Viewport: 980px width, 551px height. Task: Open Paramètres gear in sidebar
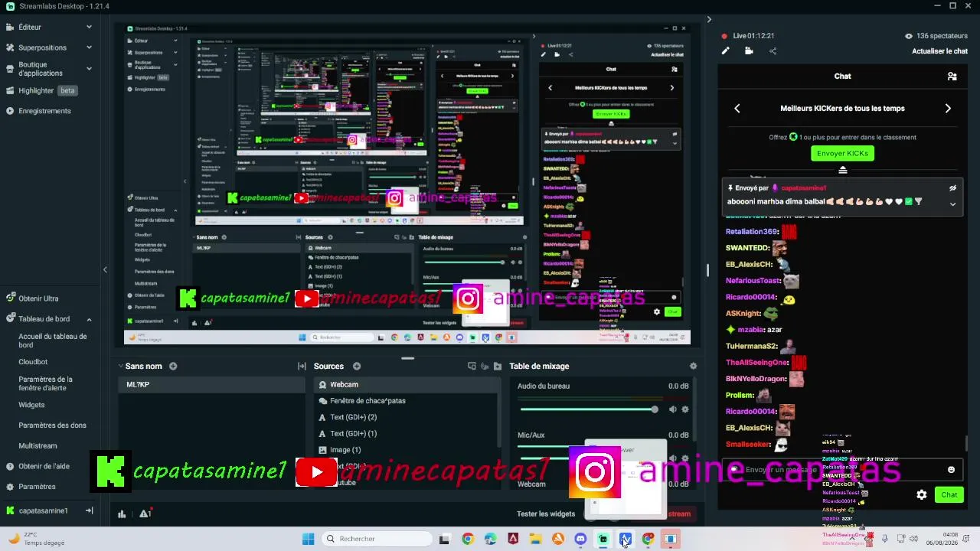tap(10, 487)
